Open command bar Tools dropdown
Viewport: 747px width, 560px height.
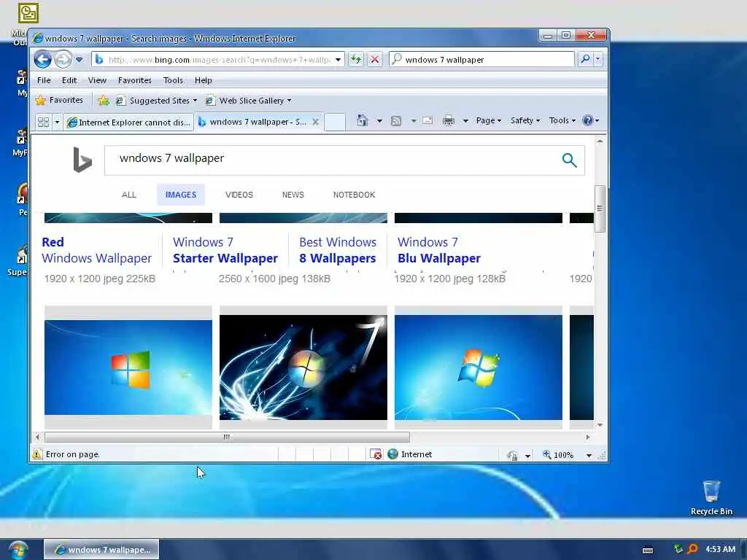[x=562, y=120]
